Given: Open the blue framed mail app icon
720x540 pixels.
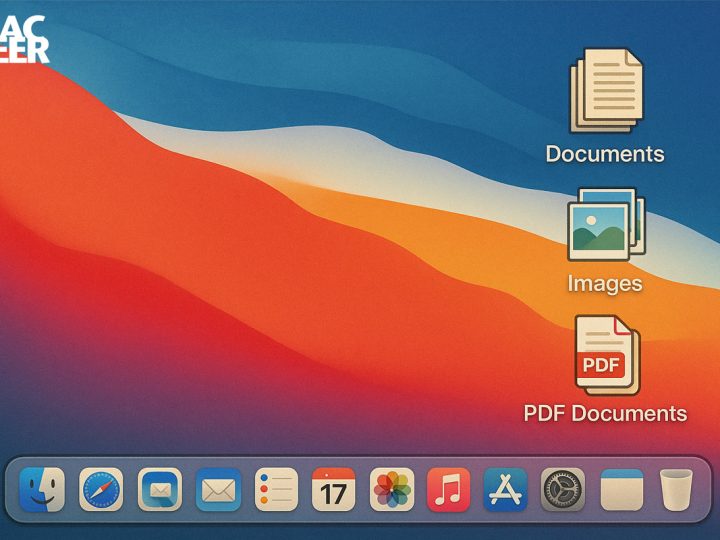Looking at the screenshot, I should (160, 489).
